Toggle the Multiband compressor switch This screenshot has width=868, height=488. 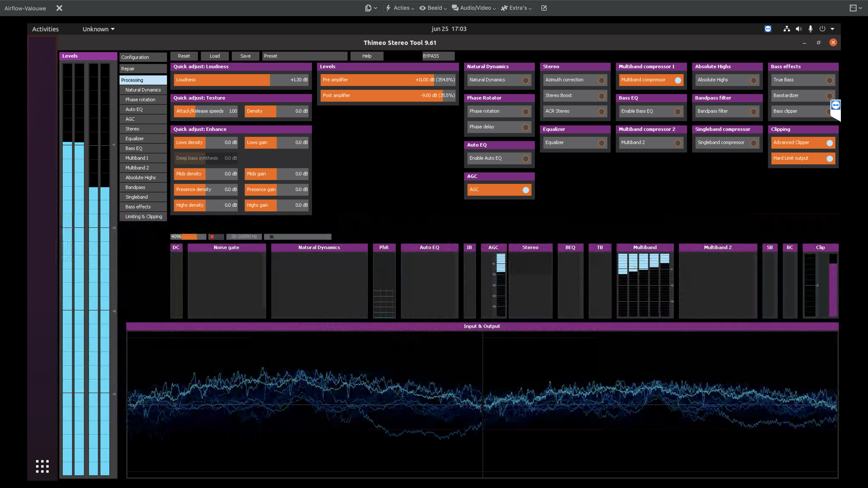[651, 80]
